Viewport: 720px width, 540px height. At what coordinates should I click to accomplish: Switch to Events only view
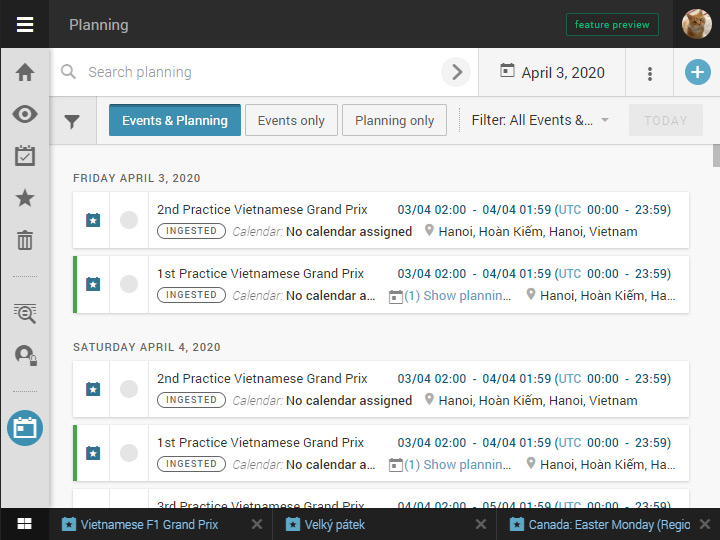pos(291,120)
